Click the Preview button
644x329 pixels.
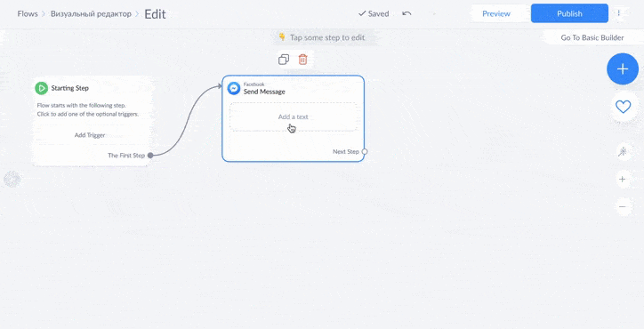[x=496, y=13]
